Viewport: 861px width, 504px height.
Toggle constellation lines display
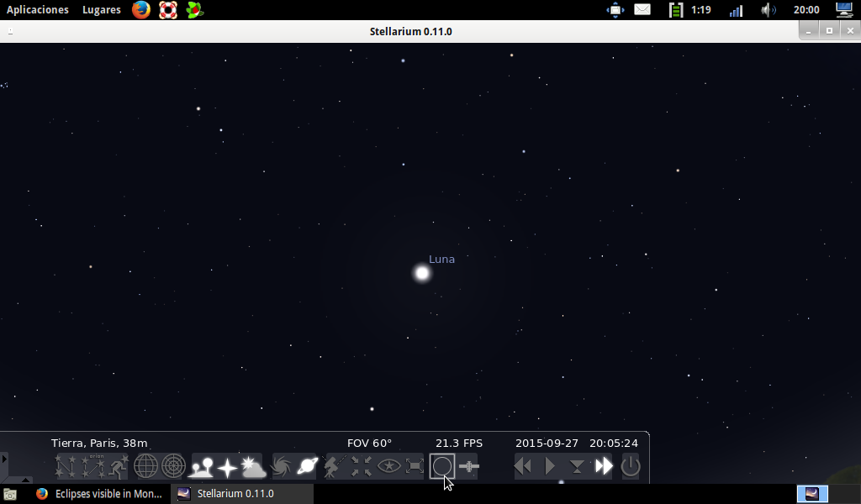[66, 466]
